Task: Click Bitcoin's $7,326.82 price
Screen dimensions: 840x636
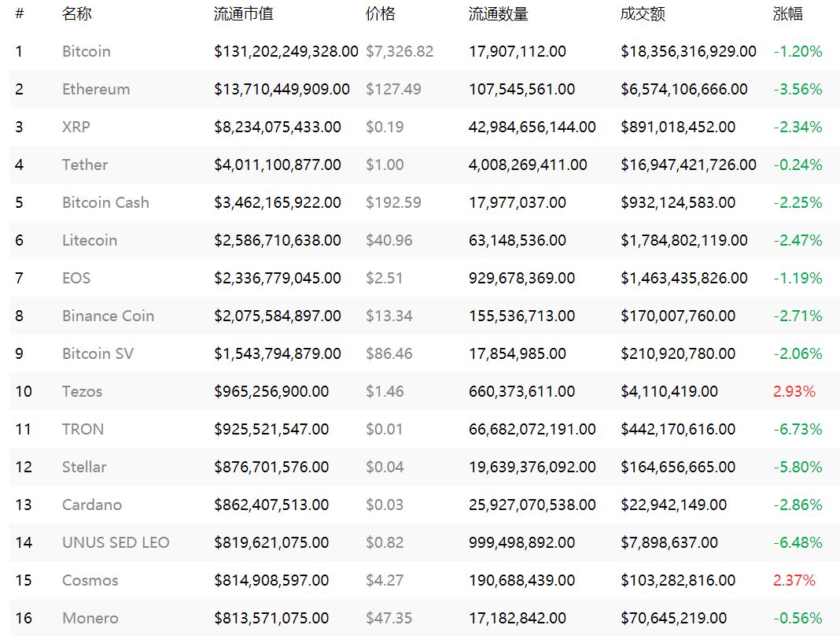Action: coord(400,51)
